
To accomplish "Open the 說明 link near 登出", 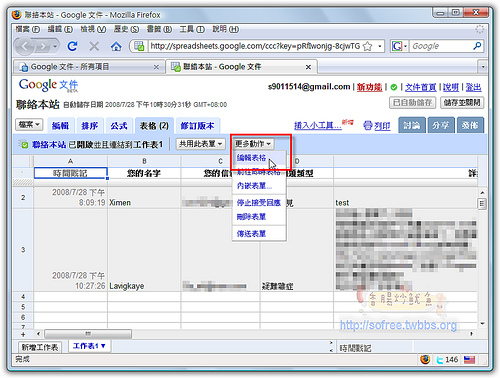I will [x=451, y=87].
